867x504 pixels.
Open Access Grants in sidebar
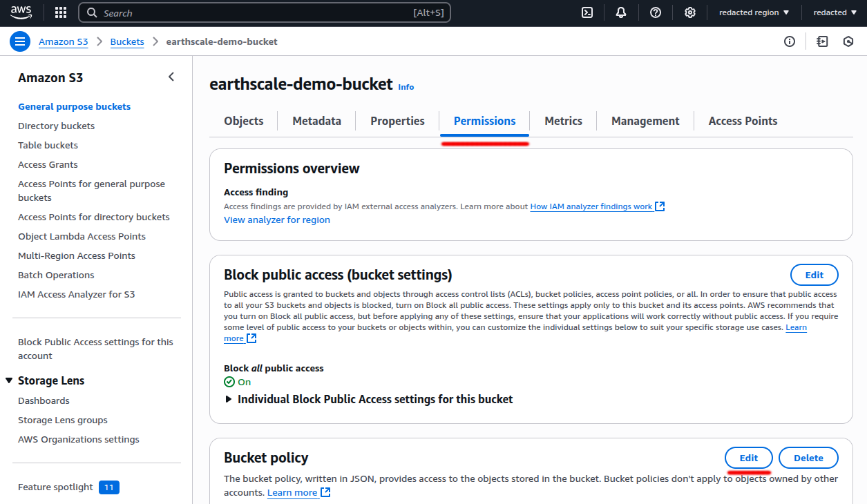(48, 164)
